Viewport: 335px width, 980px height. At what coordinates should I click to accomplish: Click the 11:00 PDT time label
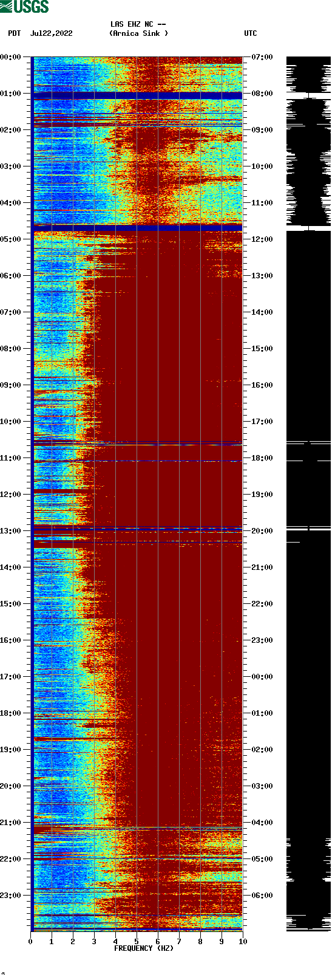pyautogui.click(x=11, y=458)
